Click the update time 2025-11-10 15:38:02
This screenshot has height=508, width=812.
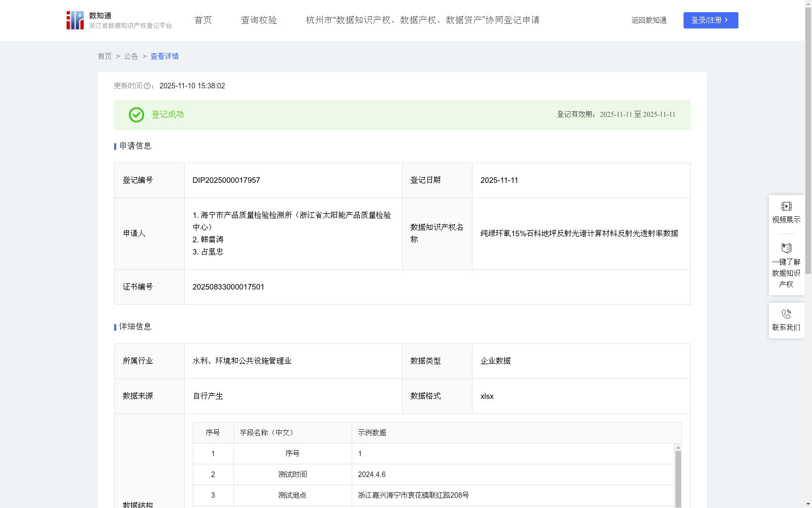pos(192,86)
